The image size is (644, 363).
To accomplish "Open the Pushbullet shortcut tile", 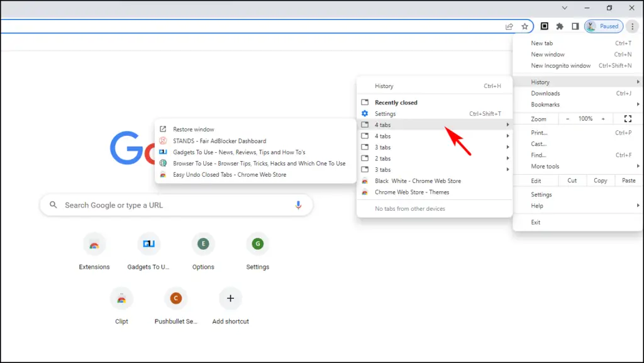I will [x=176, y=306].
